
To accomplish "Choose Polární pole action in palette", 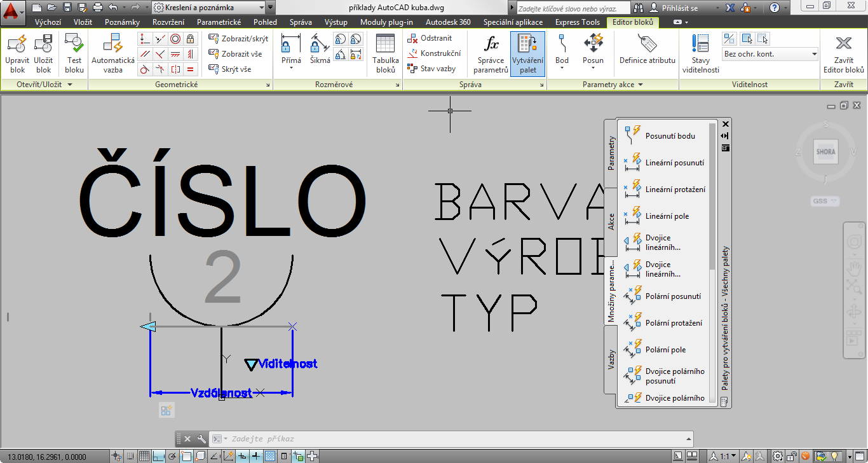I will 665,349.
